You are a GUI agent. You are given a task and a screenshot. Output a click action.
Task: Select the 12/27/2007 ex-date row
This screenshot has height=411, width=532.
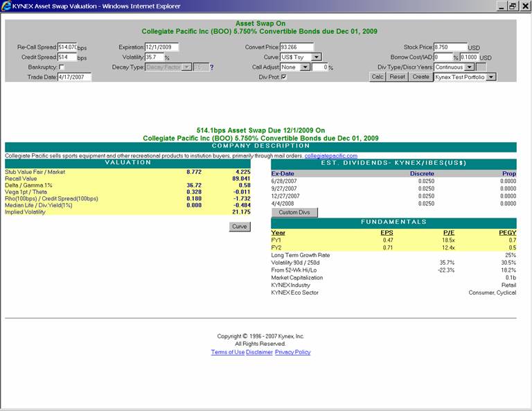pyautogui.click(x=393, y=196)
